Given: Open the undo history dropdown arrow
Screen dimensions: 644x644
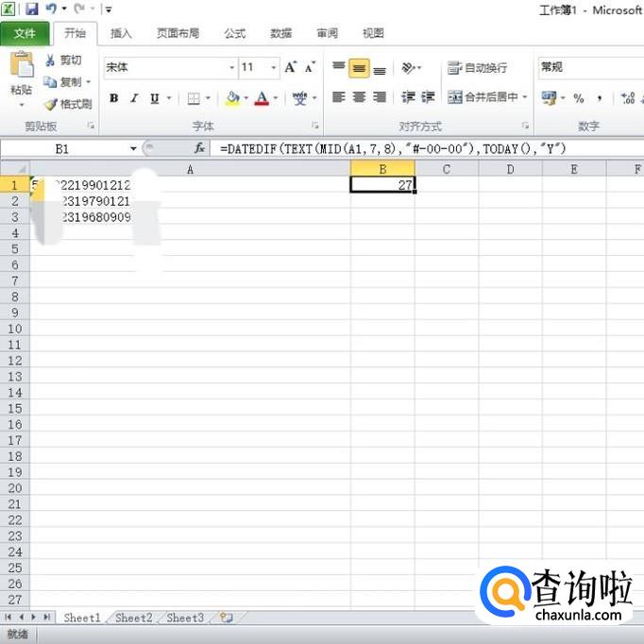Looking at the screenshot, I should 64,8.
